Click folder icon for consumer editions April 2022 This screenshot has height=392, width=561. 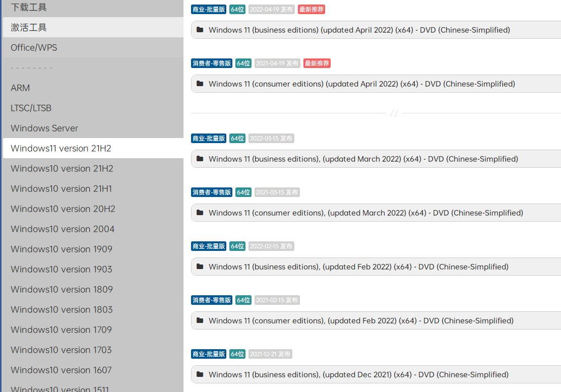click(200, 84)
